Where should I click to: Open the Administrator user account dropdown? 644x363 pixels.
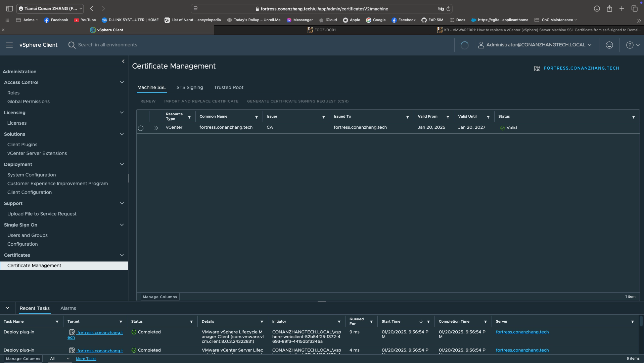[535, 45]
